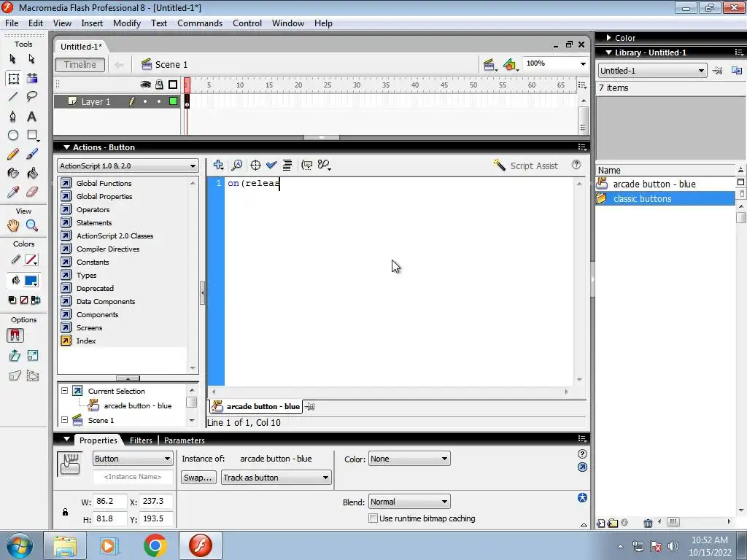Select the Oval tool
This screenshot has width=747, height=560.
13,135
